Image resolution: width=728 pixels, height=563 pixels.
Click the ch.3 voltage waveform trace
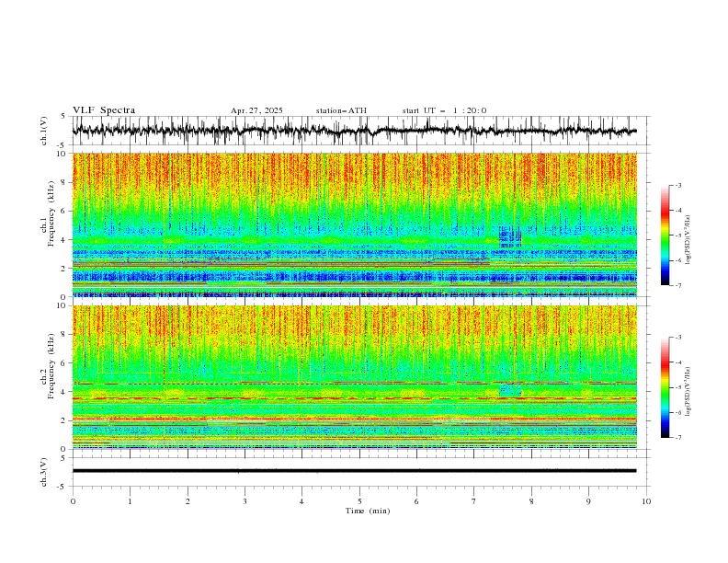coord(354,471)
